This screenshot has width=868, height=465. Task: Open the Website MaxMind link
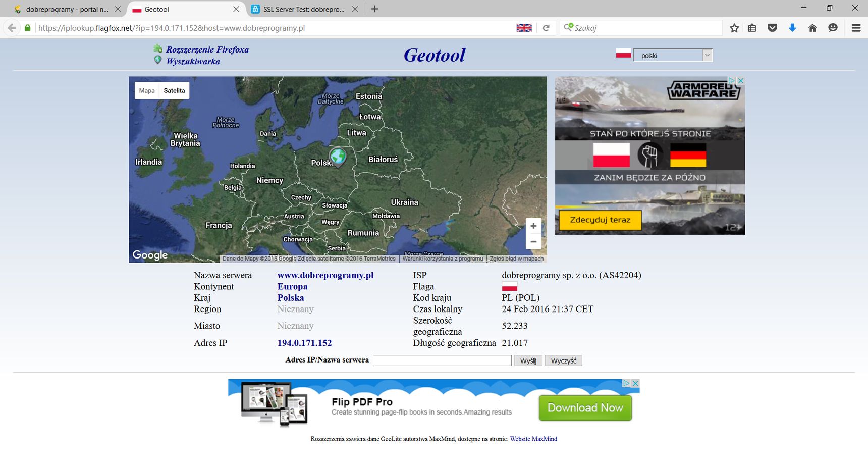click(533, 439)
